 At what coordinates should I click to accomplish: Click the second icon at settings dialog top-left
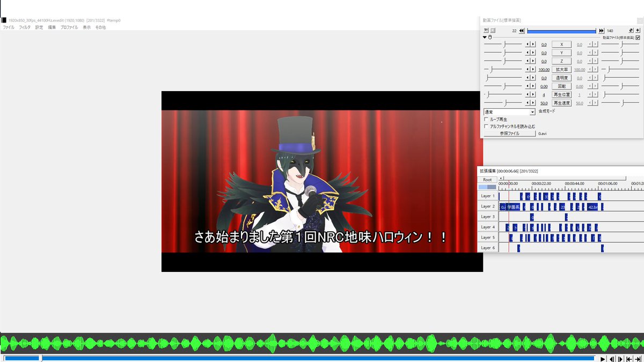[493, 31]
